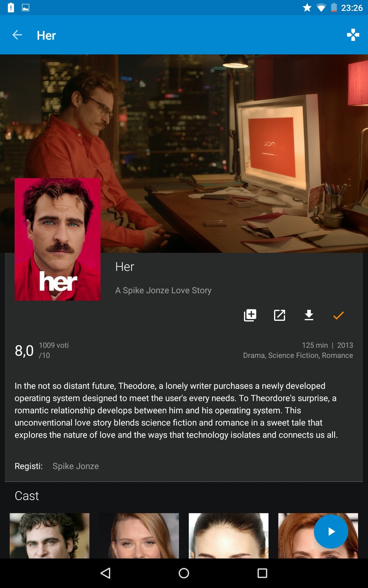Viewport: 368px width, 588px height.
Task: Select first cast member photo
Action: click(50, 536)
